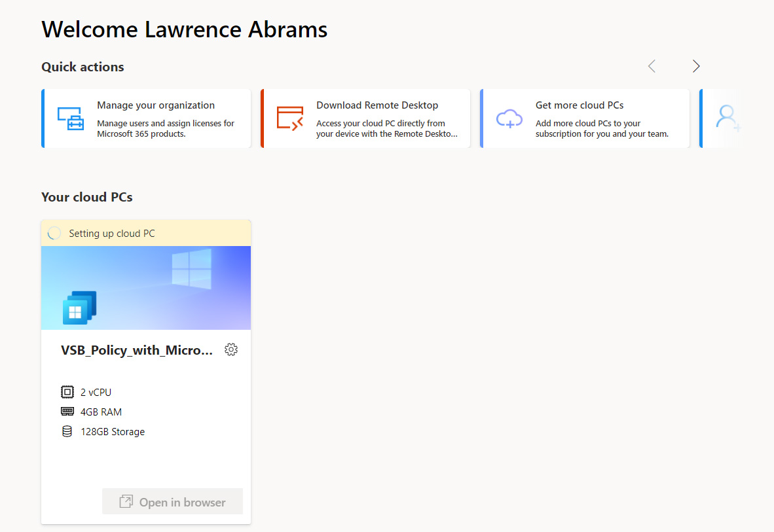Image resolution: width=774 pixels, height=532 pixels.
Task: Click the cloud PC wallpaper thumbnail
Action: (x=146, y=288)
